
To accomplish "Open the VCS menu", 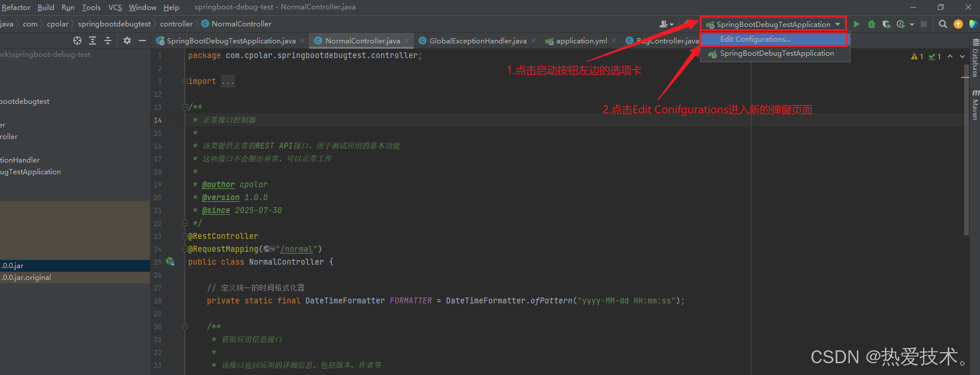I will (x=115, y=7).
